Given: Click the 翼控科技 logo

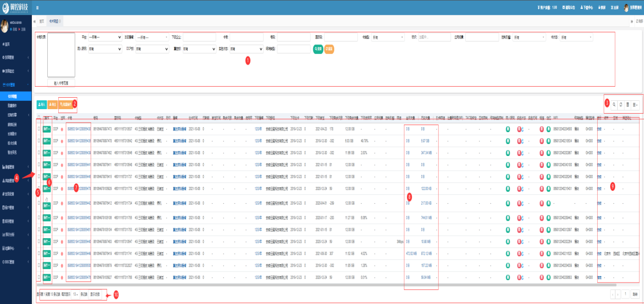Looking at the screenshot, I should click(15, 8).
